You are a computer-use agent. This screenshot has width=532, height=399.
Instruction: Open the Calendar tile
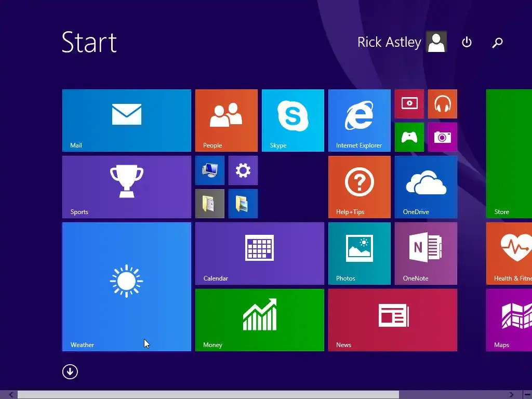tap(260, 254)
